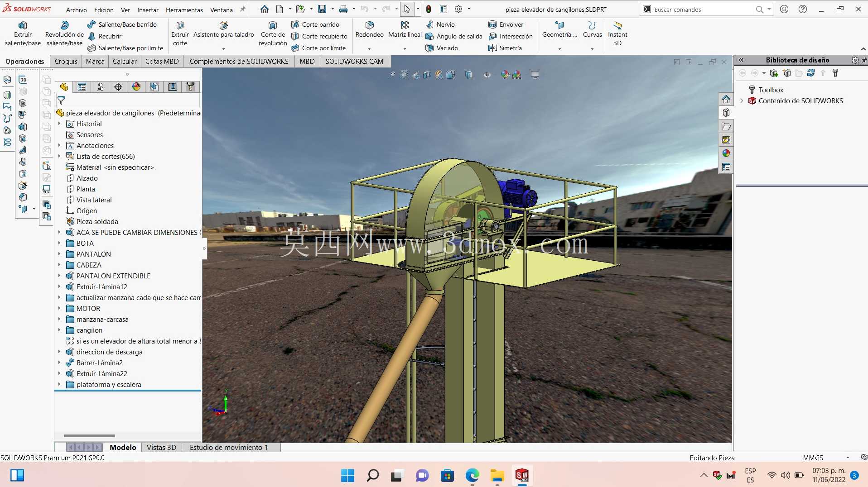Open FeatureManager design tree tab

(x=64, y=87)
